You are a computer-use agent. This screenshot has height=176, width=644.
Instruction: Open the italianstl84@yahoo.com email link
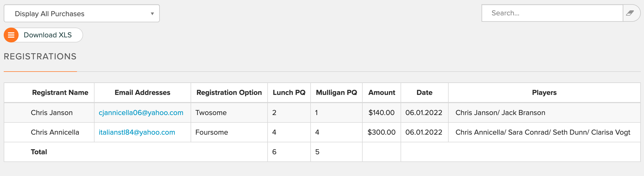click(x=137, y=132)
